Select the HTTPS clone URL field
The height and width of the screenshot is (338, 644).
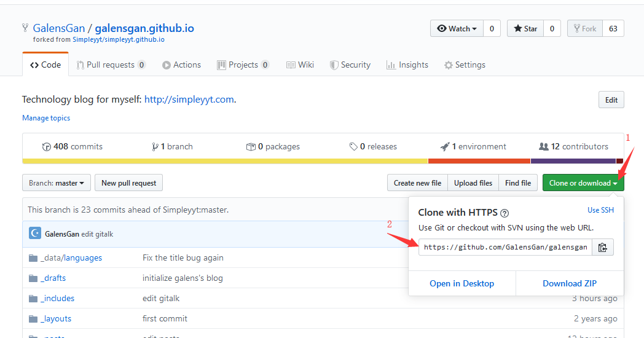click(x=505, y=247)
